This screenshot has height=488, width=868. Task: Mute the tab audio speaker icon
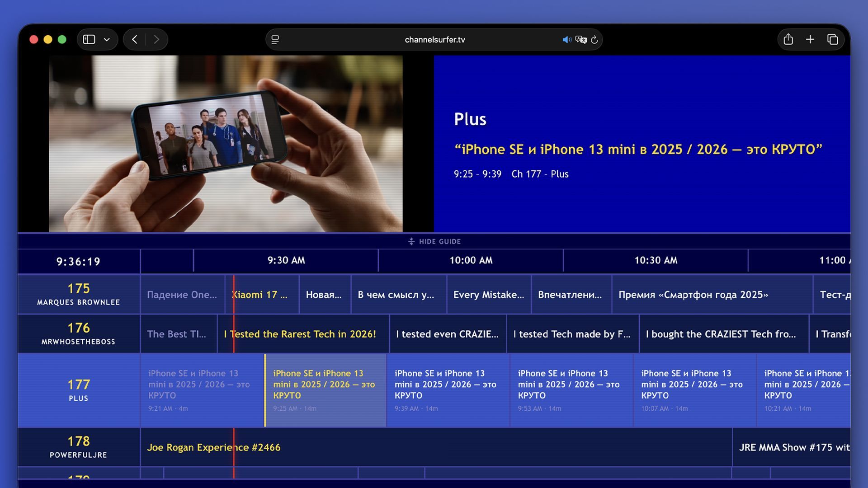[566, 40]
